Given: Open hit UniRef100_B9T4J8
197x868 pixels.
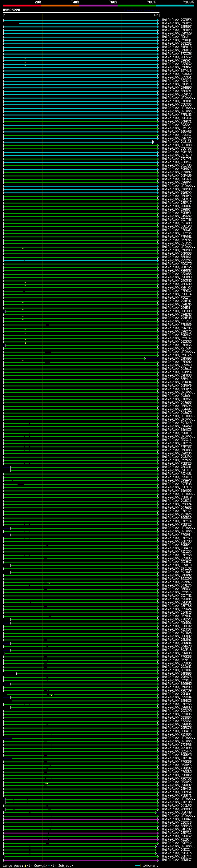Looking at the screenshot, I should 176,71.
